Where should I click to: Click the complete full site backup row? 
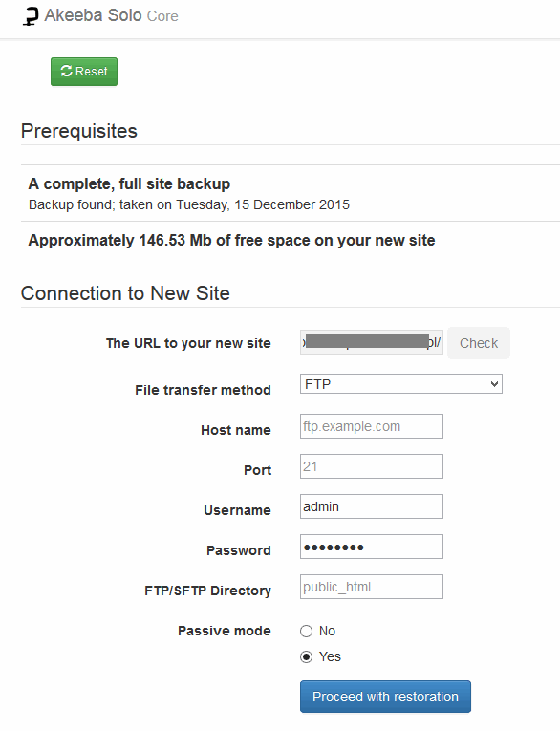291,193
